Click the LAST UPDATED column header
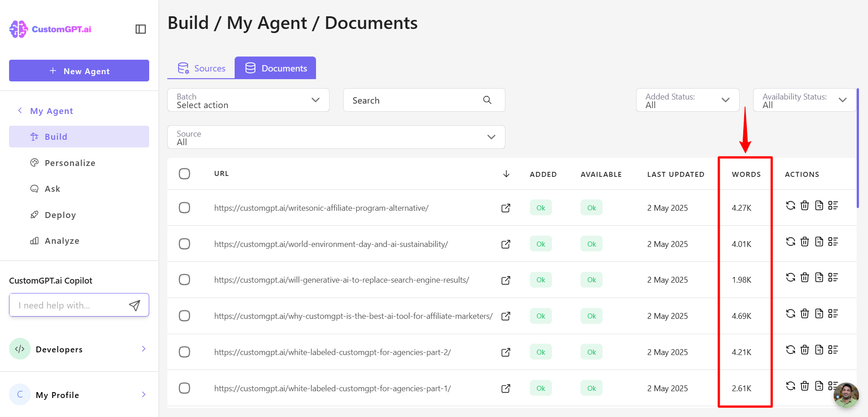 pos(676,174)
